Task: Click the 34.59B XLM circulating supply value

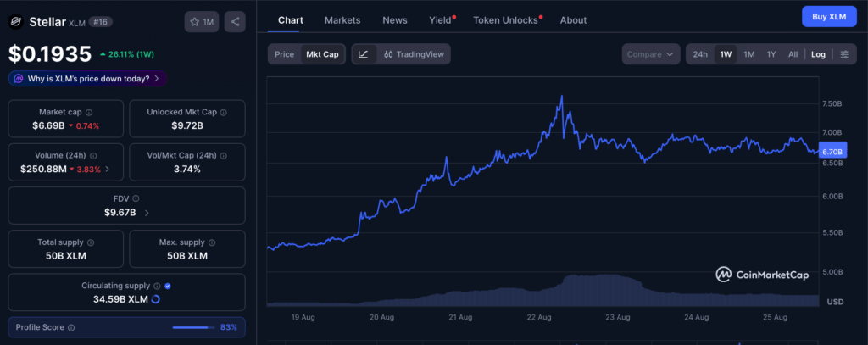Action: click(120, 299)
